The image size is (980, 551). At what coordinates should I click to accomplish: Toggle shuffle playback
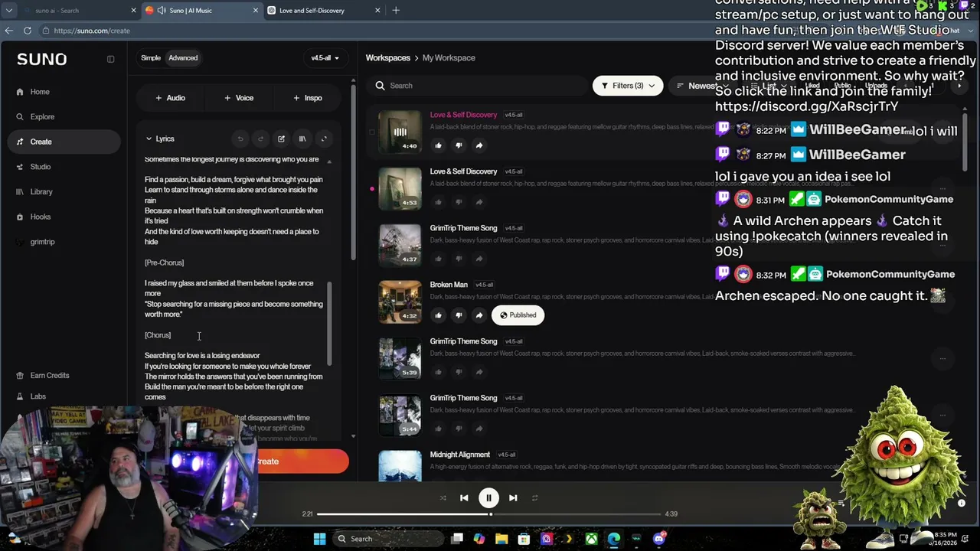coord(443,498)
